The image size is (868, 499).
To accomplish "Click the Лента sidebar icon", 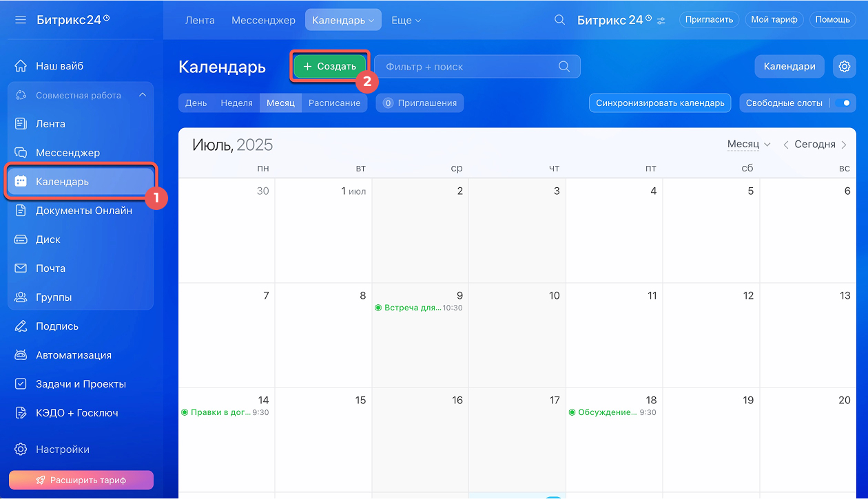I will (x=21, y=124).
